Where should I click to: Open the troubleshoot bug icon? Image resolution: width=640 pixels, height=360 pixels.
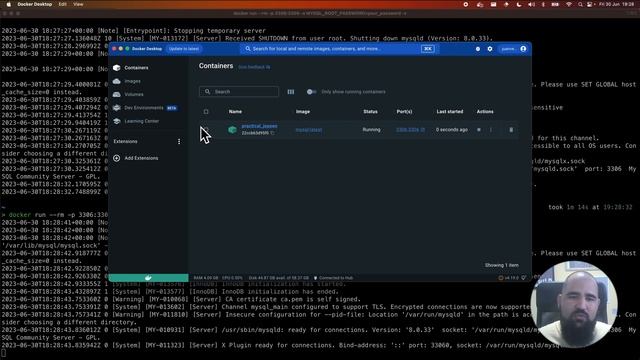coord(478,49)
